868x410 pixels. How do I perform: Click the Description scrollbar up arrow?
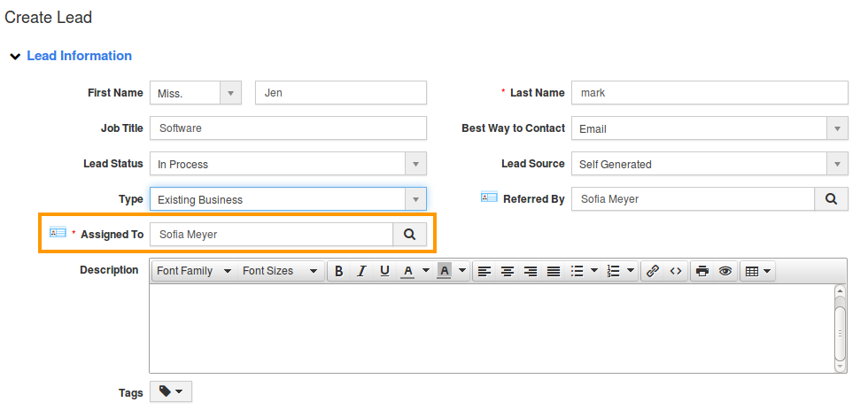(x=840, y=290)
